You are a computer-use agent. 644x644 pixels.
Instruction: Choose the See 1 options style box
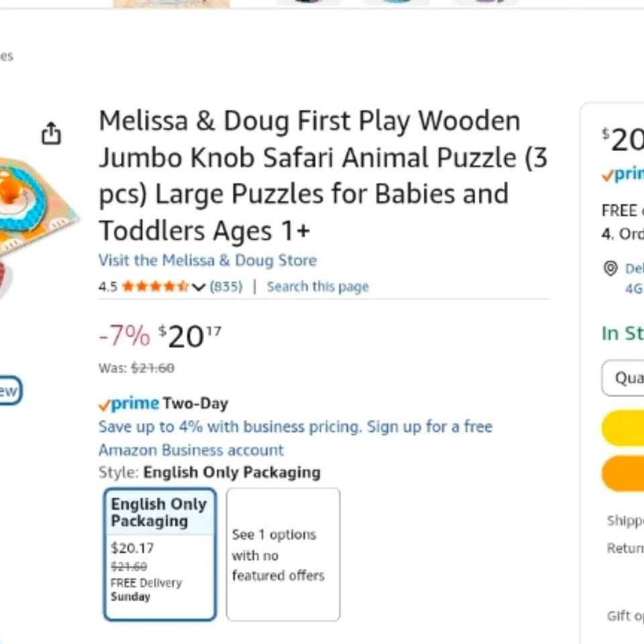(x=282, y=554)
